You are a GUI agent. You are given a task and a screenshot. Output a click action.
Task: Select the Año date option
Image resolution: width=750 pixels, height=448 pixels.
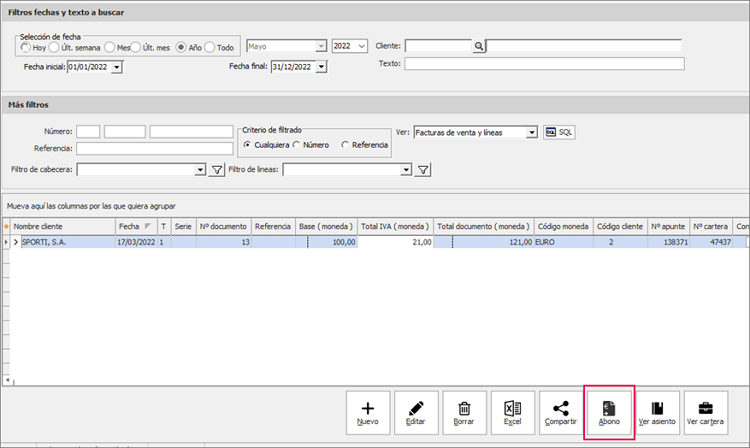point(181,47)
